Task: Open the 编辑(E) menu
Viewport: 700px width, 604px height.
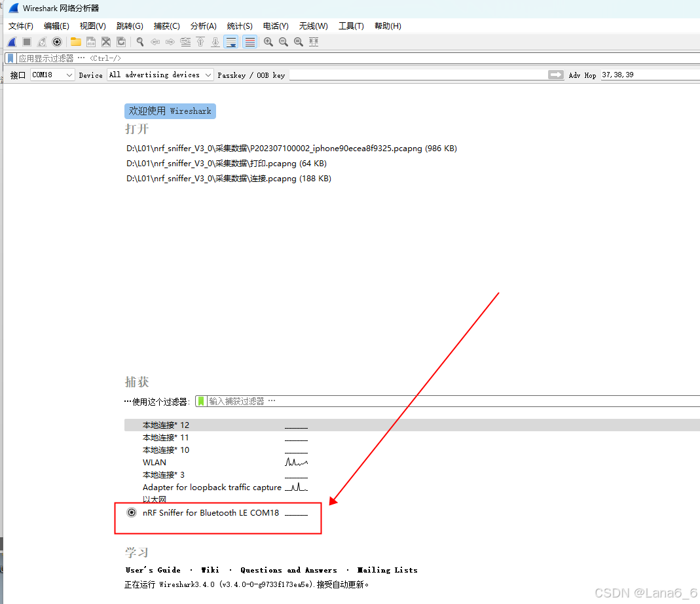Action: pos(57,26)
